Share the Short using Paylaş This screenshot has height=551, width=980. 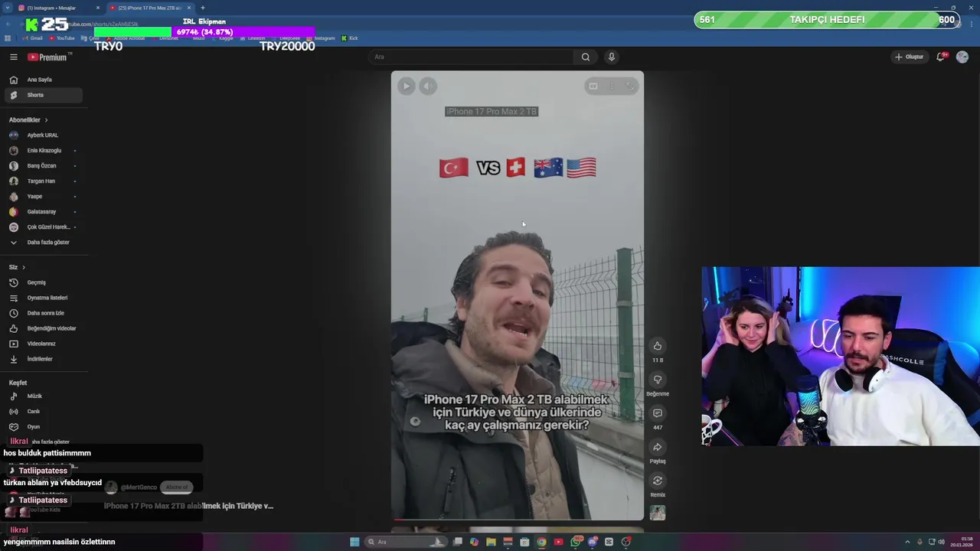tap(657, 447)
